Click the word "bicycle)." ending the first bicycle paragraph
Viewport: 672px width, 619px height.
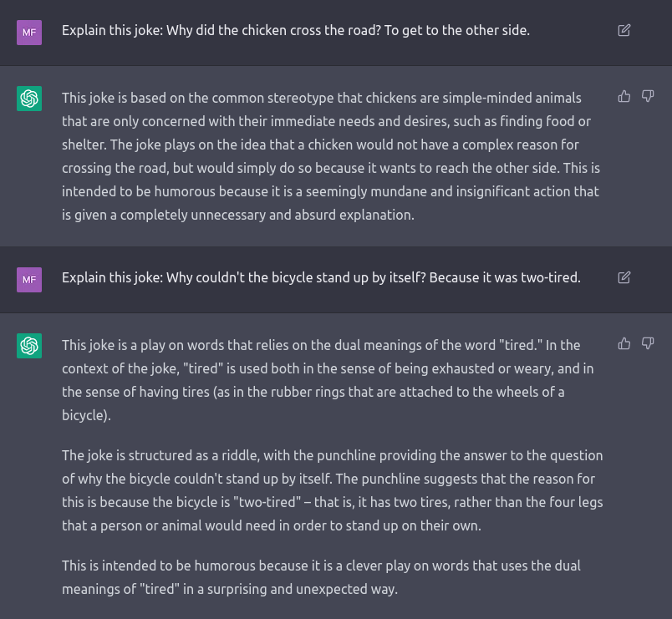[86, 415]
